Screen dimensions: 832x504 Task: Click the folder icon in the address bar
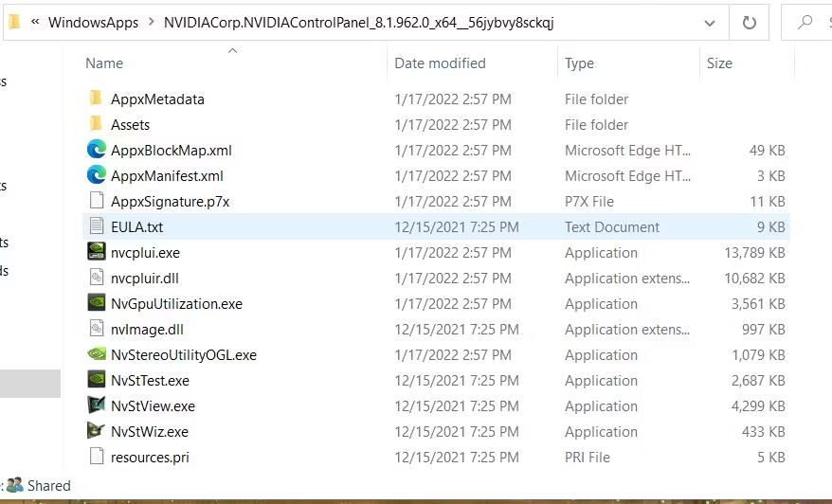14,22
